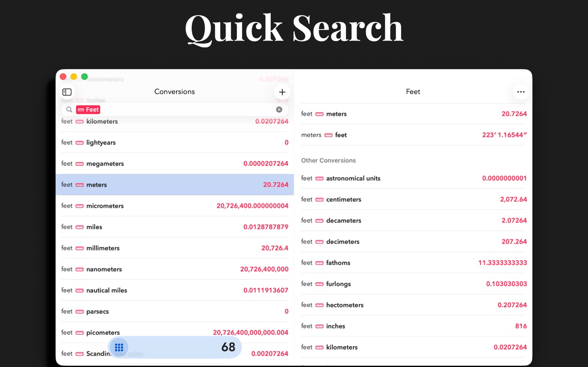The width and height of the screenshot is (588, 367).
Task: Open feet to astronomical units row
Action: point(414,178)
